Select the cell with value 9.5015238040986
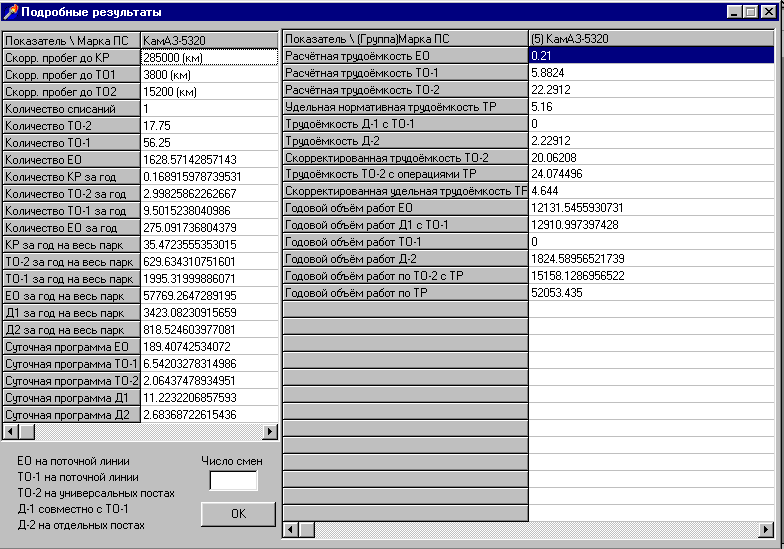Viewport: 784px width, 549px height. (210, 210)
